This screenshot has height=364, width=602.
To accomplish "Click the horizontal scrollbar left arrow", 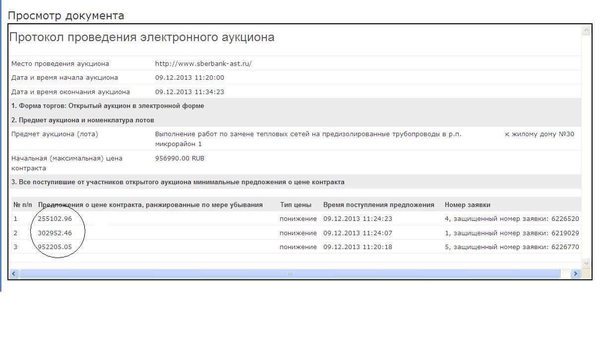I will pyautogui.click(x=14, y=273).
